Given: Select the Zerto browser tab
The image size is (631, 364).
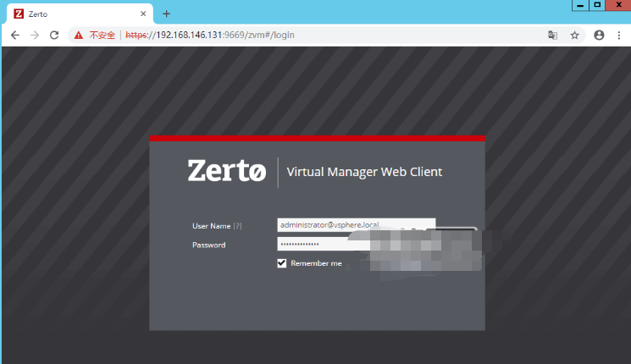Looking at the screenshot, I should coord(80,14).
